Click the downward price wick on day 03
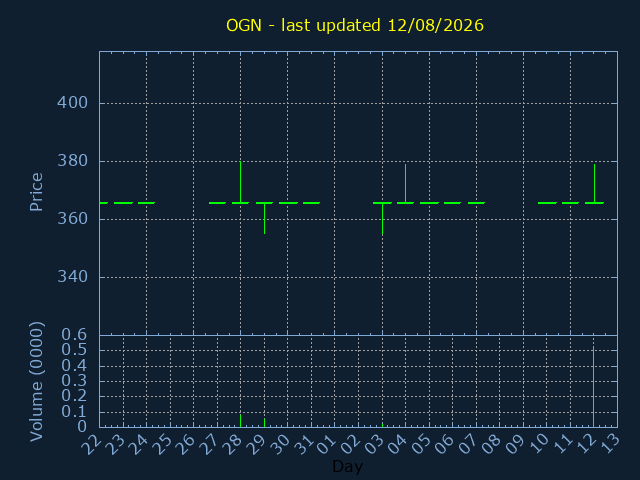 click(x=382, y=219)
